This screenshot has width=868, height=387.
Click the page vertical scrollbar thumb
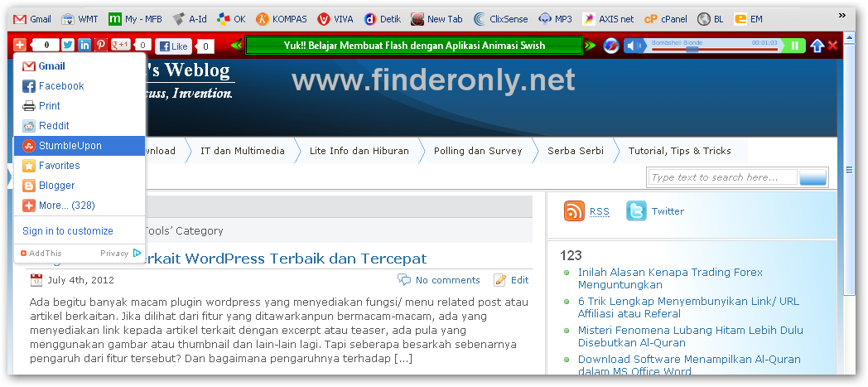pos(849,171)
